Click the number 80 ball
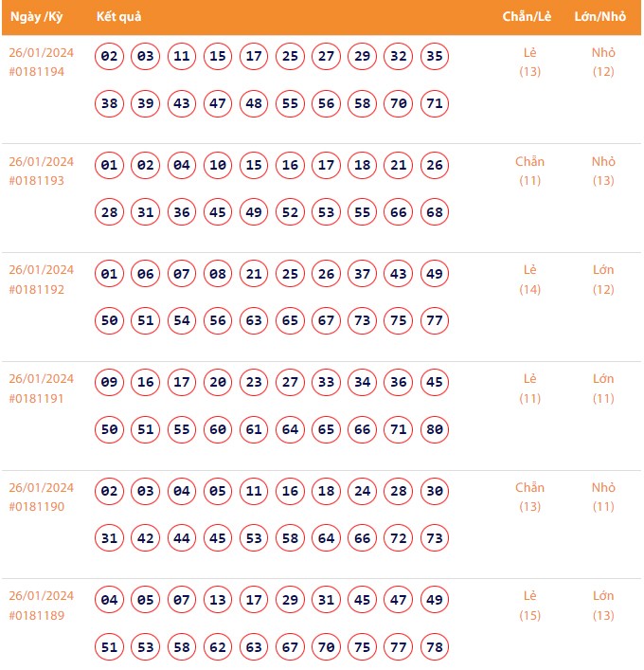This screenshot has width=644, height=670. pos(435,430)
